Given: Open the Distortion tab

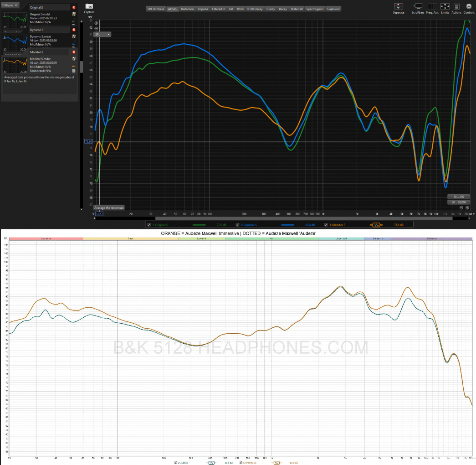Looking at the screenshot, I should [187, 9].
